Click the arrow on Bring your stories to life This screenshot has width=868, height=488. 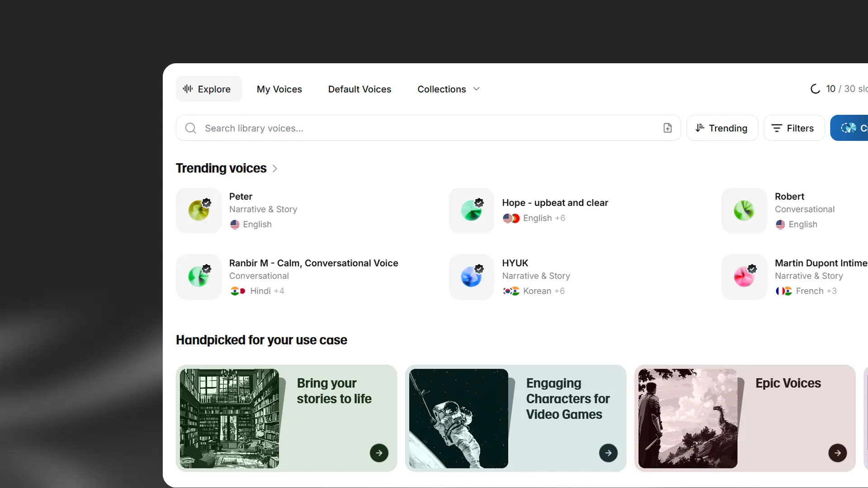(x=379, y=453)
